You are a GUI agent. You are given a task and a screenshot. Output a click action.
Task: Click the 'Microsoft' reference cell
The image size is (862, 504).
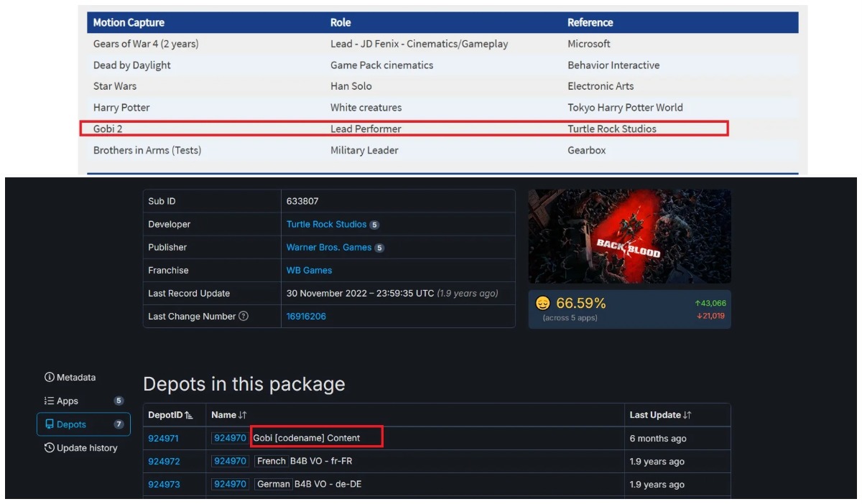(x=589, y=44)
